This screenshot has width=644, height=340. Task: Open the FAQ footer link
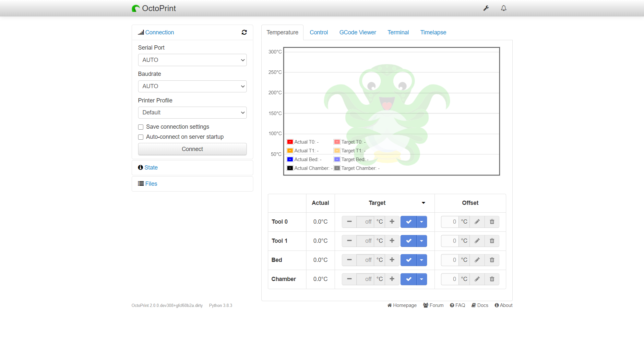tap(458, 305)
